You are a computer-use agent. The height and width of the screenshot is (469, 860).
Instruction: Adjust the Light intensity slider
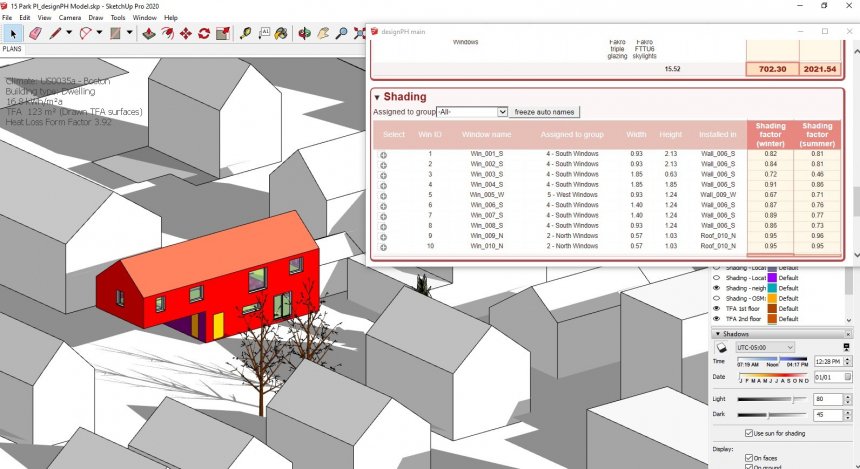(772, 399)
